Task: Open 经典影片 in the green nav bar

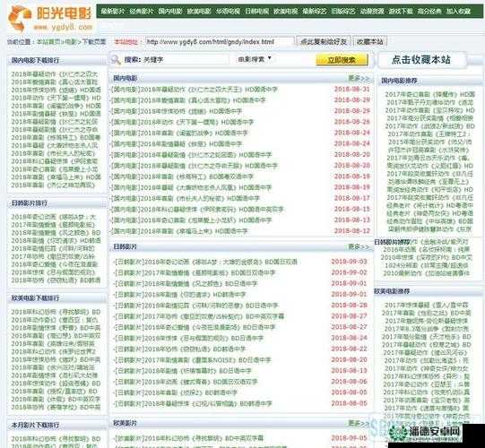Action: click(142, 12)
